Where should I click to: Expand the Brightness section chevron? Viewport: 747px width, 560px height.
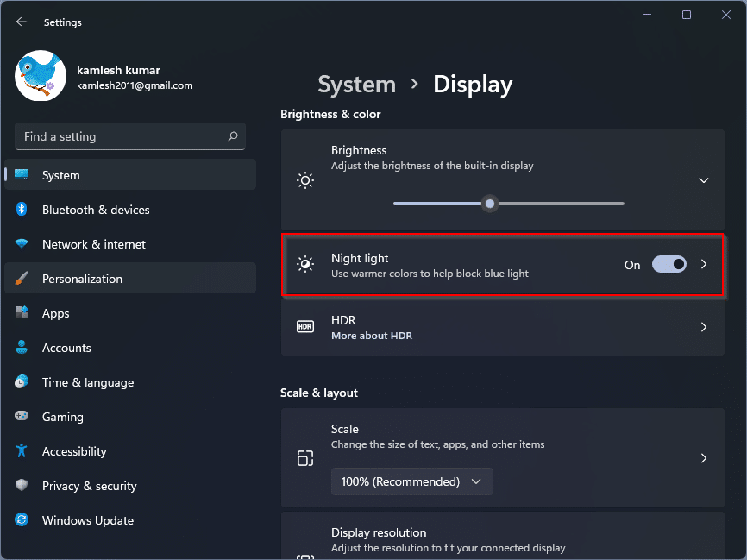703,179
